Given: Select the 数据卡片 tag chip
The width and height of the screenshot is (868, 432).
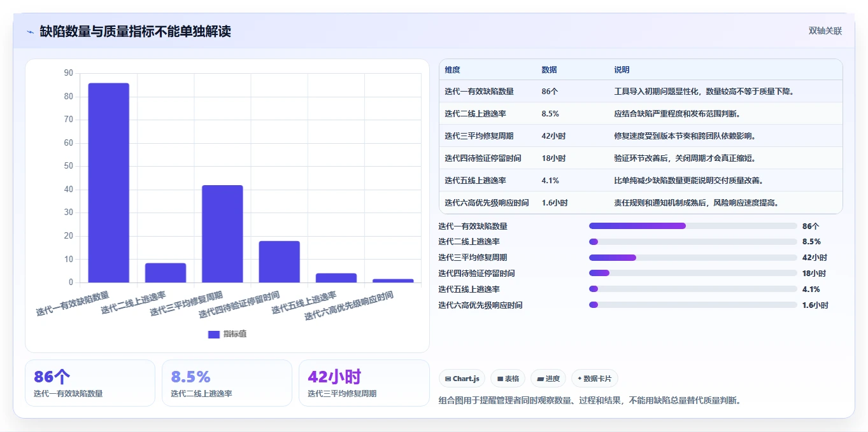Looking at the screenshot, I should (x=595, y=379).
